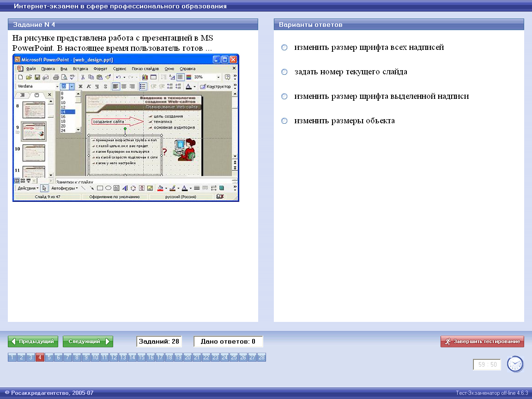The image size is (532, 399).
Task: Click the Print Preview icon in PowerPoint
Action: tap(64, 78)
